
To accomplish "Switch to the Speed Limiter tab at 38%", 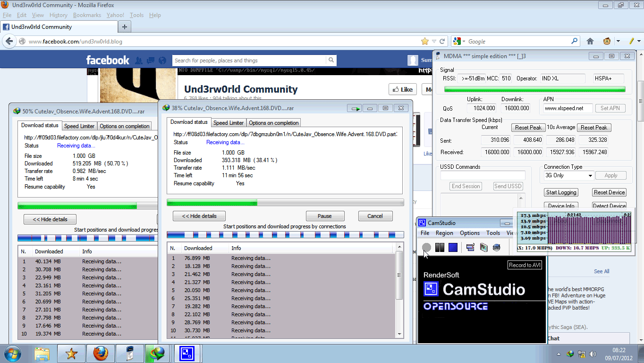I will point(229,123).
